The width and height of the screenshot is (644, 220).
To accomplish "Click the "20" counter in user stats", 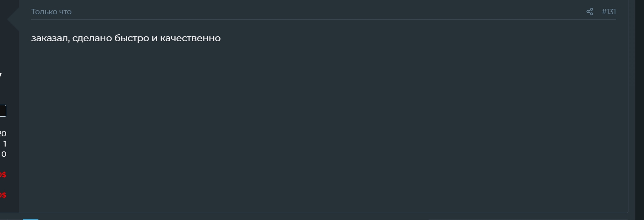I will (3, 134).
